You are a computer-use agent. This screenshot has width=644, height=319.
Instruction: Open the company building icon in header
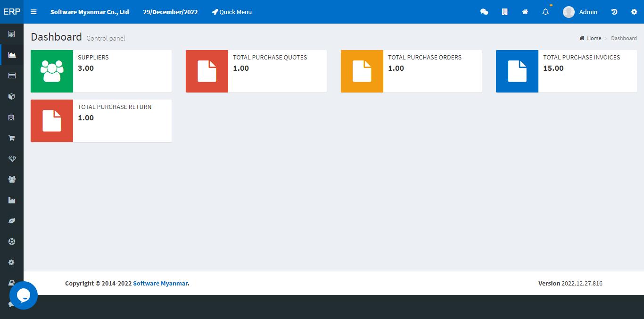pyautogui.click(x=504, y=12)
